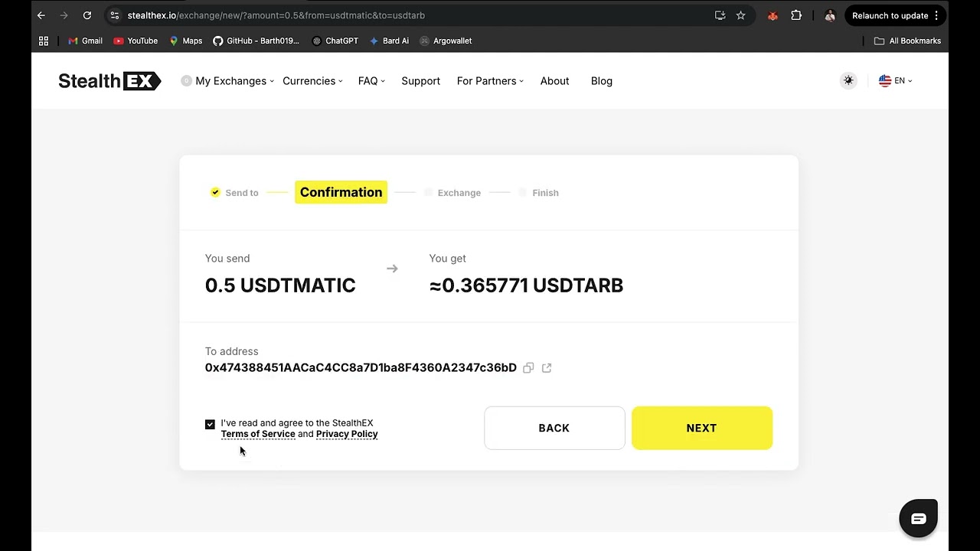The image size is (980, 551).
Task: Open the Terms of Service link
Action: click(x=258, y=434)
